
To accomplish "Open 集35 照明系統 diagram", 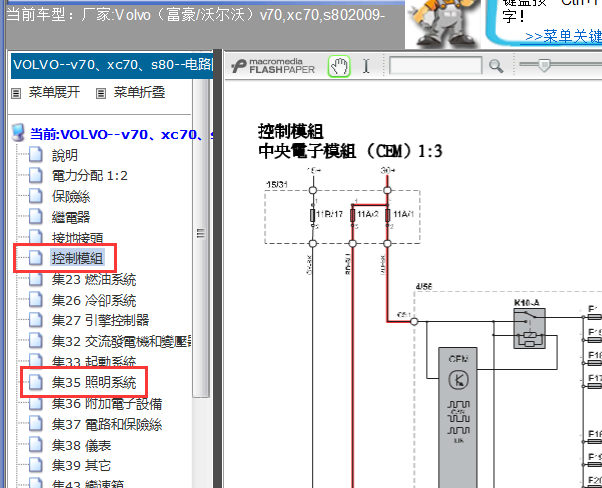I will (x=94, y=382).
